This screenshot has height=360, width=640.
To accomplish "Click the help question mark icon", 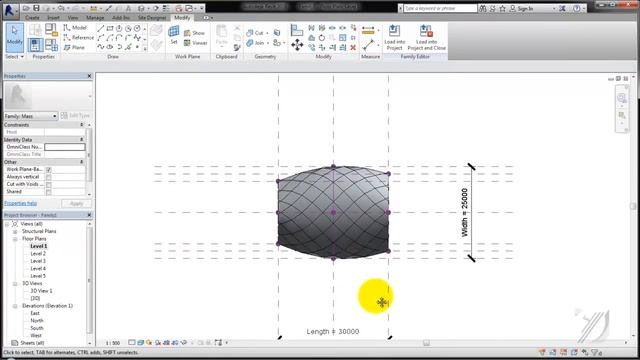I will (576, 8).
